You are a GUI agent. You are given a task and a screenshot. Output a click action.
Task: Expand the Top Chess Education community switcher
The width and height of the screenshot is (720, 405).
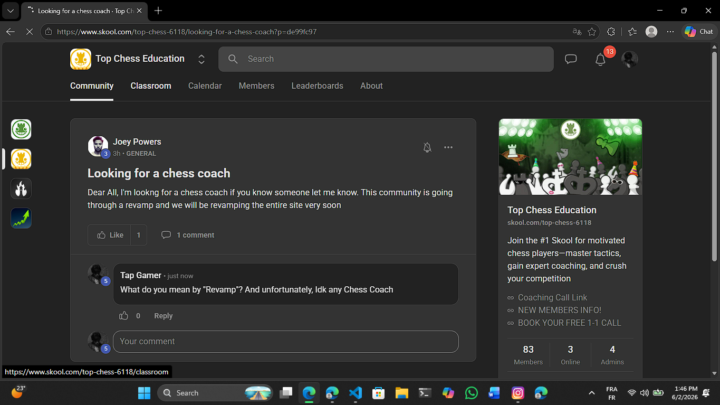201,59
